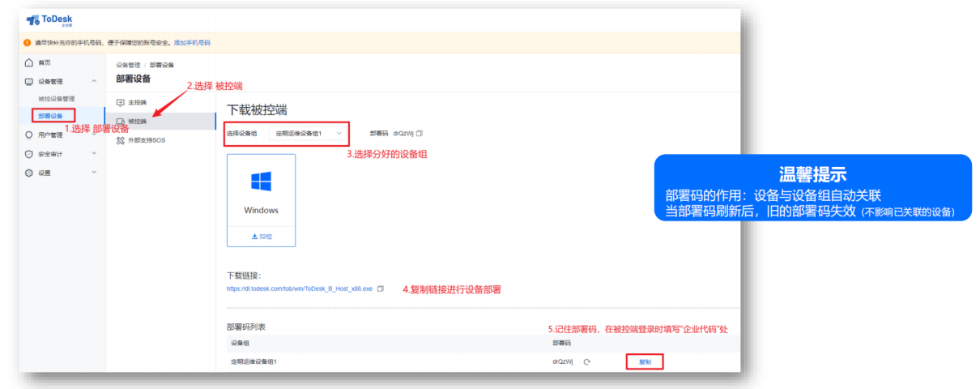The width and height of the screenshot is (980, 389).
Task: Click the 主控端 screen icon
Action: pos(121,103)
